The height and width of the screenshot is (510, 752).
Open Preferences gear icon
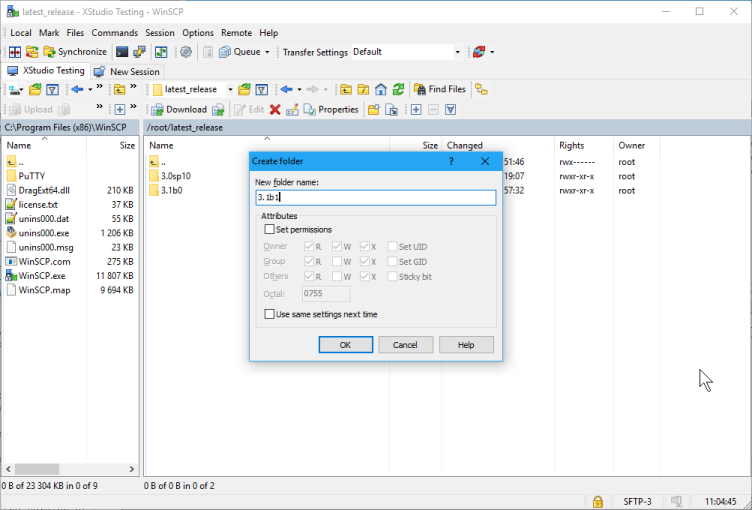pos(186,52)
